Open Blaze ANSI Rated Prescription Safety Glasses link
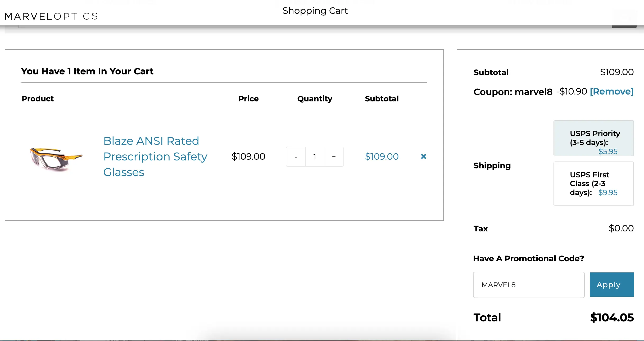 point(155,156)
